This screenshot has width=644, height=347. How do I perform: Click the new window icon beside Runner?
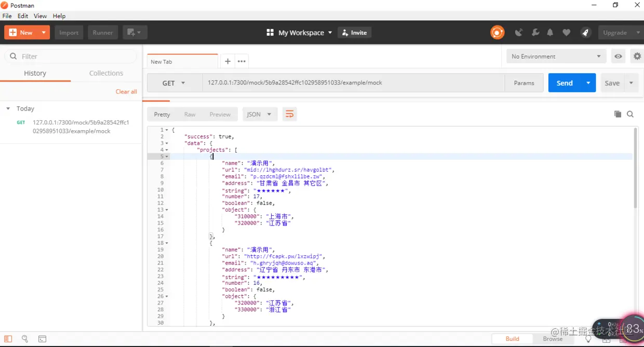coord(135,32)
